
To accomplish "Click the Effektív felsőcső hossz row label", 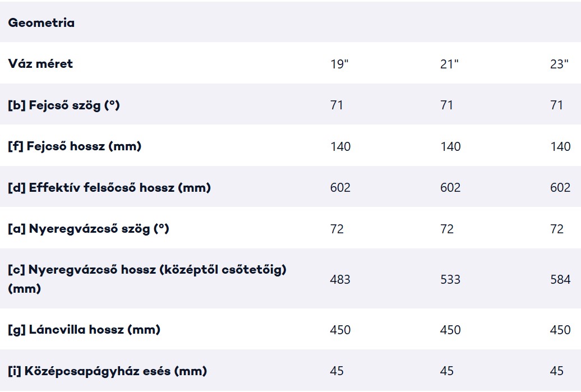I will click(109, 187).
